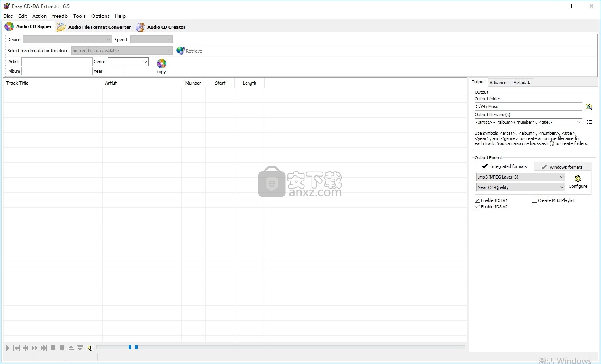Click the right playback range slider handle
This screenshot has width=601, height=364.
136,347
